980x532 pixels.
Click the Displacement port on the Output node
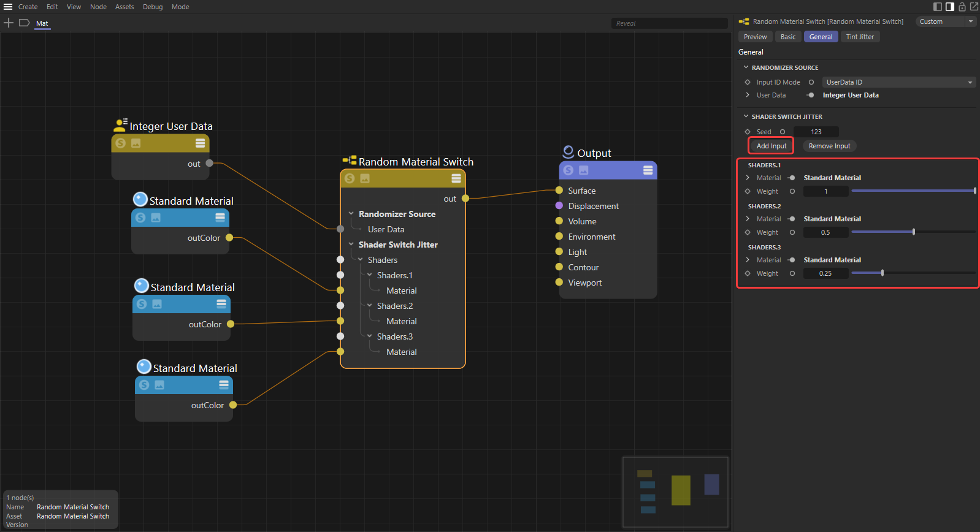click(559, 206)
